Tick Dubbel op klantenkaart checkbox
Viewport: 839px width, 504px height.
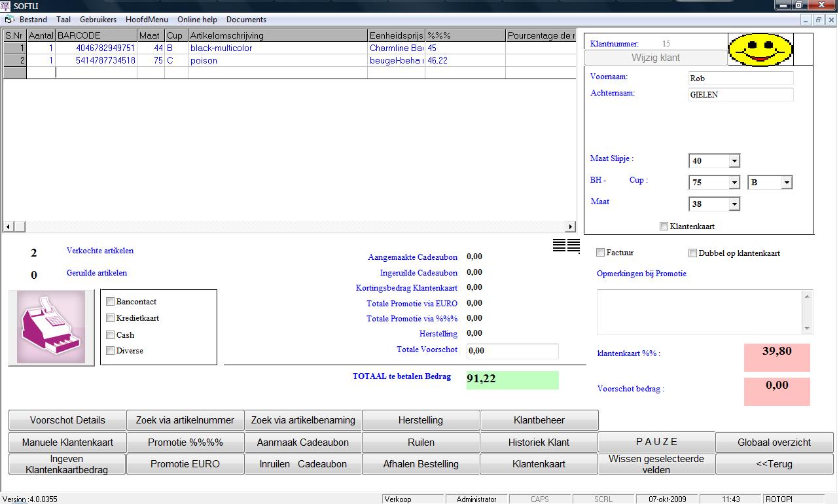693,253
